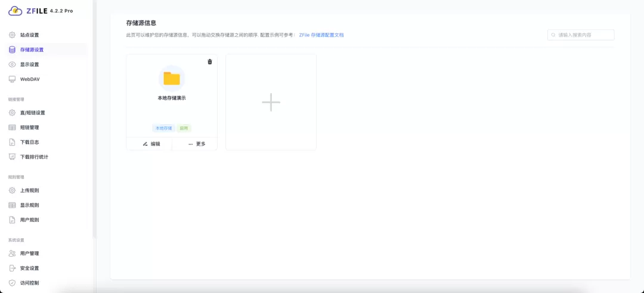Click the gear icon beside 站点设置
644x293 pixels.
tap(12, 35)
